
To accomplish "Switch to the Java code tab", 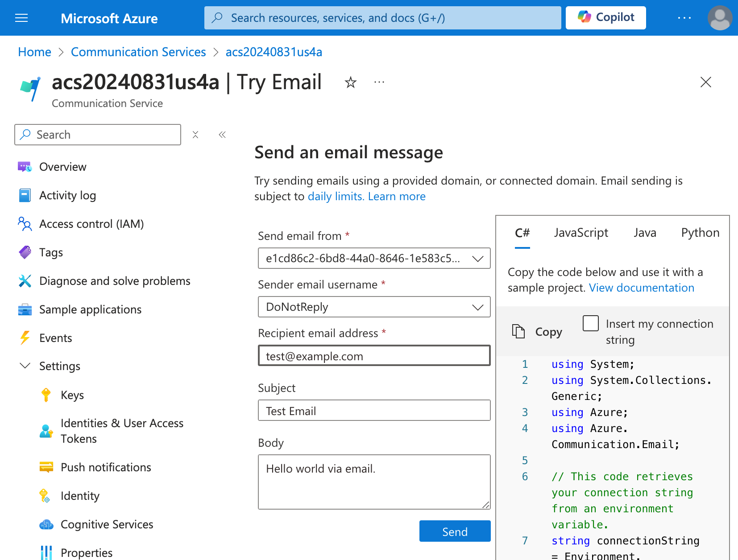I will 645,233.
